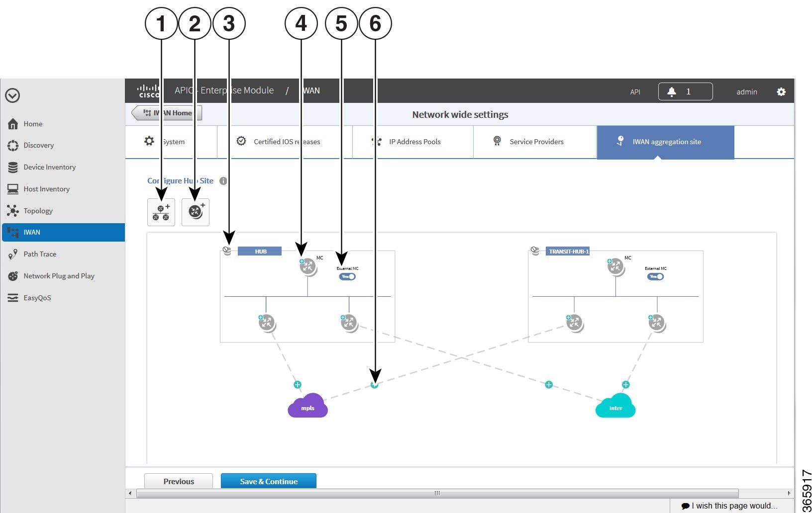
Task: Click the disable icon beside TRANSIT-HUB-1
Action: tap(535, 251)
